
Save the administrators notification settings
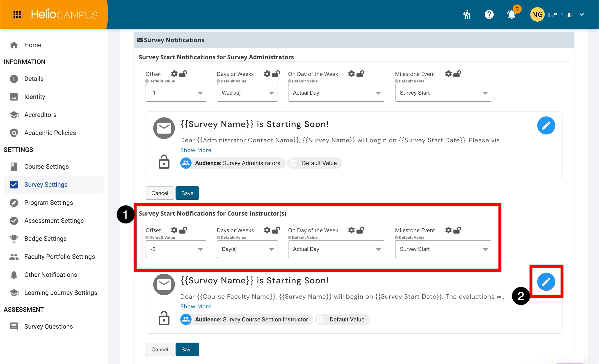click(x=187, y=193)
